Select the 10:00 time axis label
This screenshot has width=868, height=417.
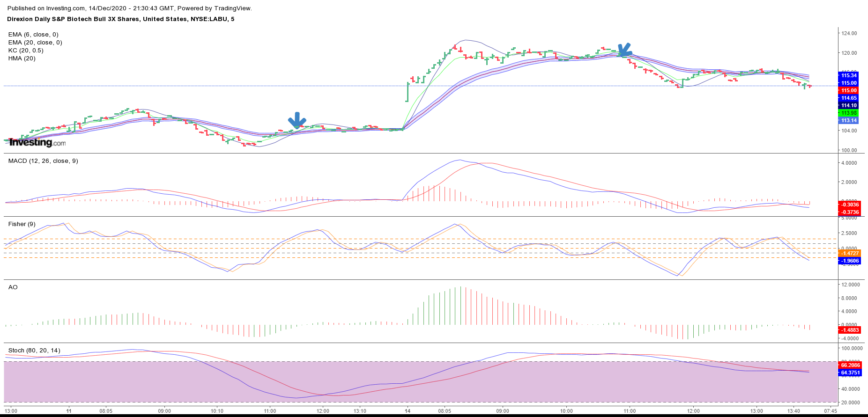point(566,411)
